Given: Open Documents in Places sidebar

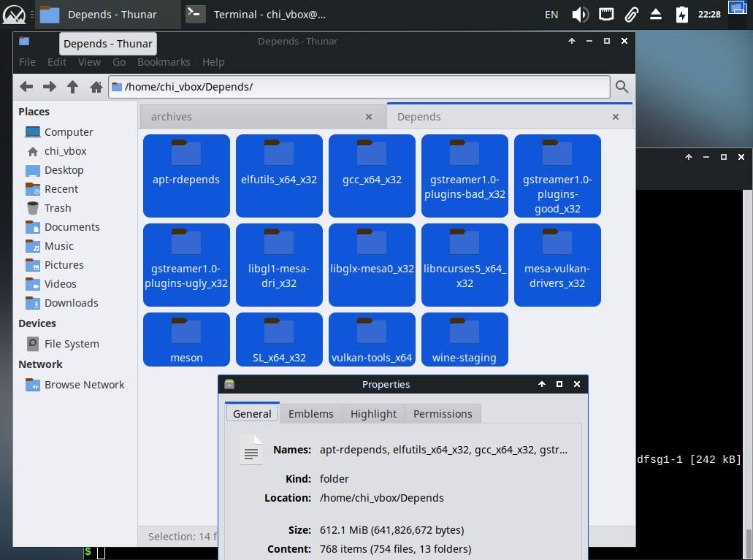Looking at the screenshot, I should pyautogui.click(x=72, y=226).
